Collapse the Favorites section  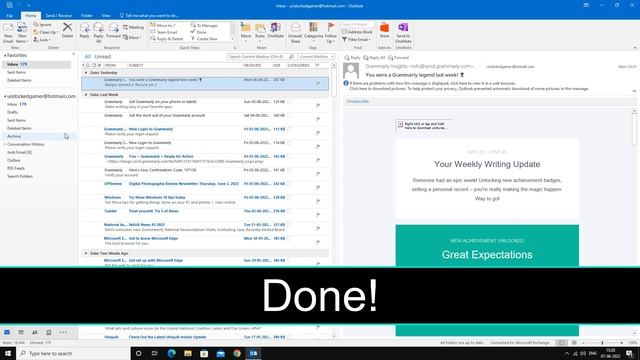[5, 55]
